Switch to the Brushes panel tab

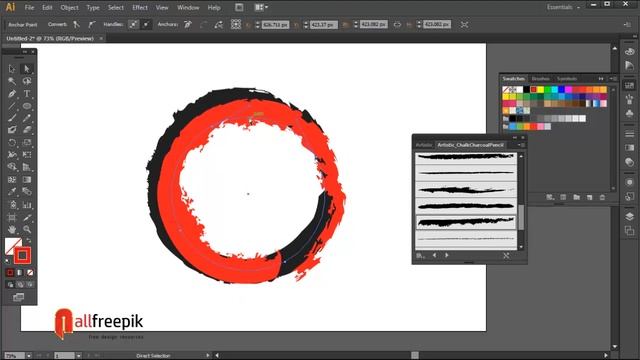[540, 78]
